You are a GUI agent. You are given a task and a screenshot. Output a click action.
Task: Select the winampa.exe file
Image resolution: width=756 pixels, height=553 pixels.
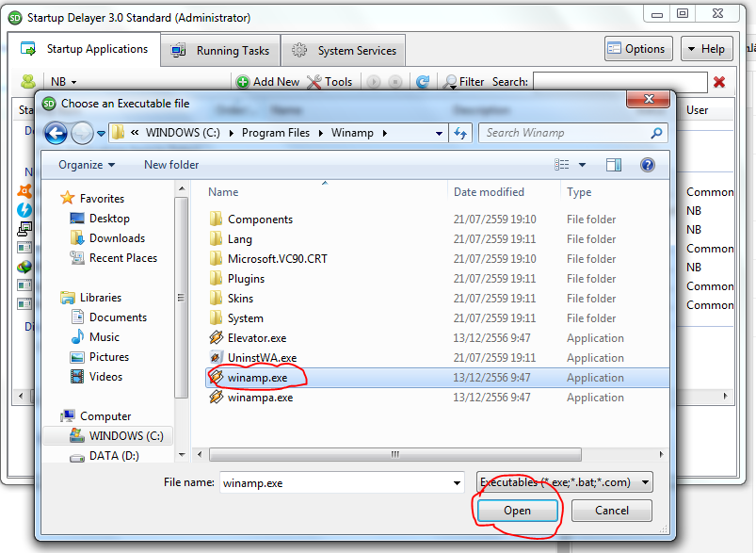pos(251,398)
